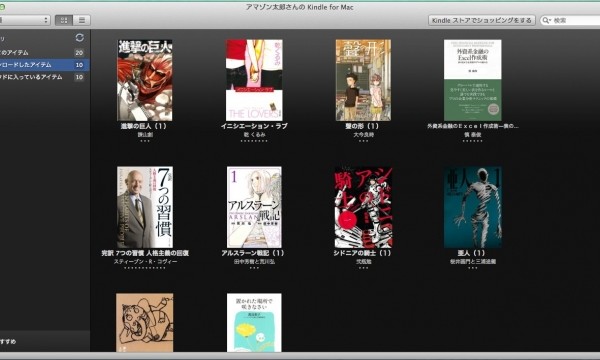Open the 7つの習慣 book cover
Screen dimensions: 600x360
(145, 207)
